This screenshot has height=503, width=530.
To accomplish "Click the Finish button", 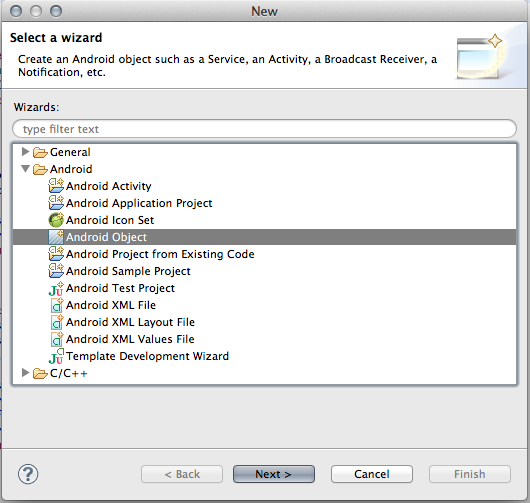I will (470, 474).
